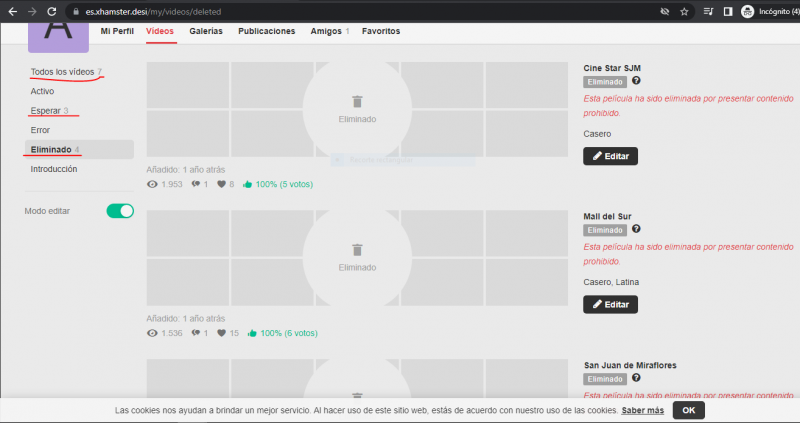Click help icon next to Cine Star SJM
This screenshot has width=800, height=423.
click(x=636, y=81)
